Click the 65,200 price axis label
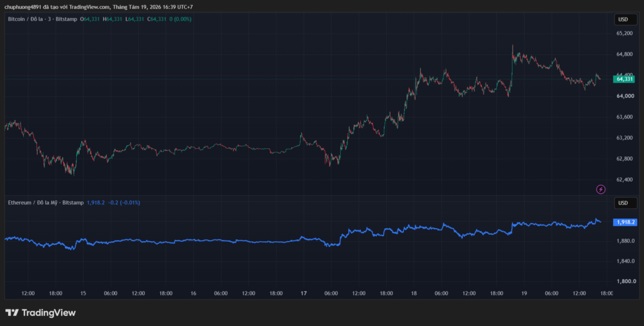The height and width of the screenshot is (326, 644). click(x=625, y=33)
